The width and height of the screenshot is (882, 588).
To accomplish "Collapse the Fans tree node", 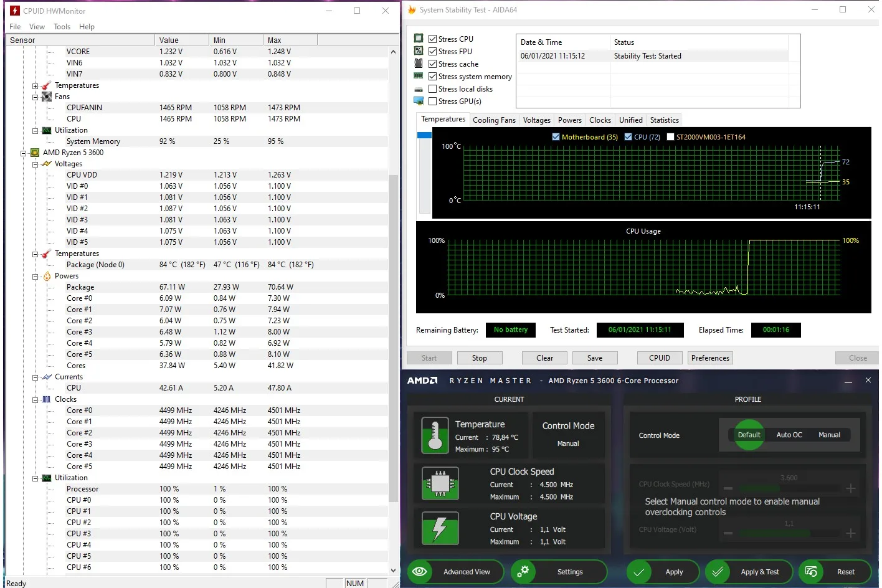I will (35, 97).
